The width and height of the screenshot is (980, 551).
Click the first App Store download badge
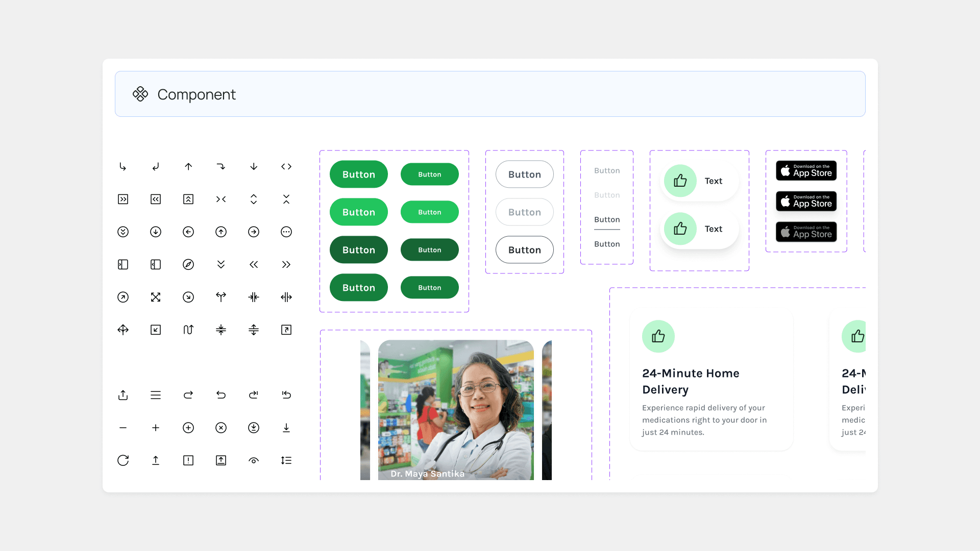click(806, 170)
